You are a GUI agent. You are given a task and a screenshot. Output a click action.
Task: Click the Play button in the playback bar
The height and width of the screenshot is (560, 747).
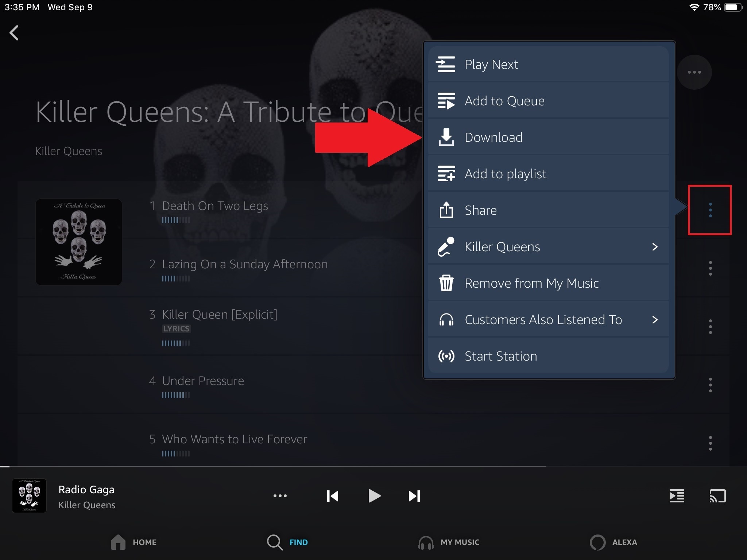[x=373, y=496]
